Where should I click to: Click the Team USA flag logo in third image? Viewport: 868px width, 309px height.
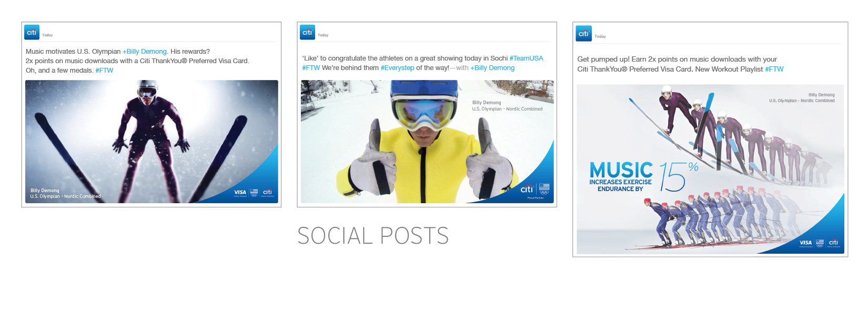[820, 243]
